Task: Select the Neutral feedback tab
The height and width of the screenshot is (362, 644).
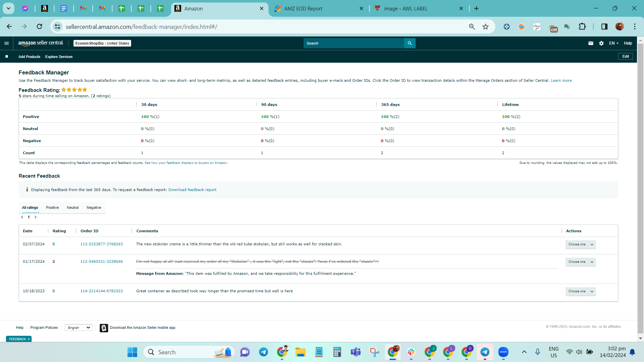Action: pyautogui.click(x=72, y=207)
